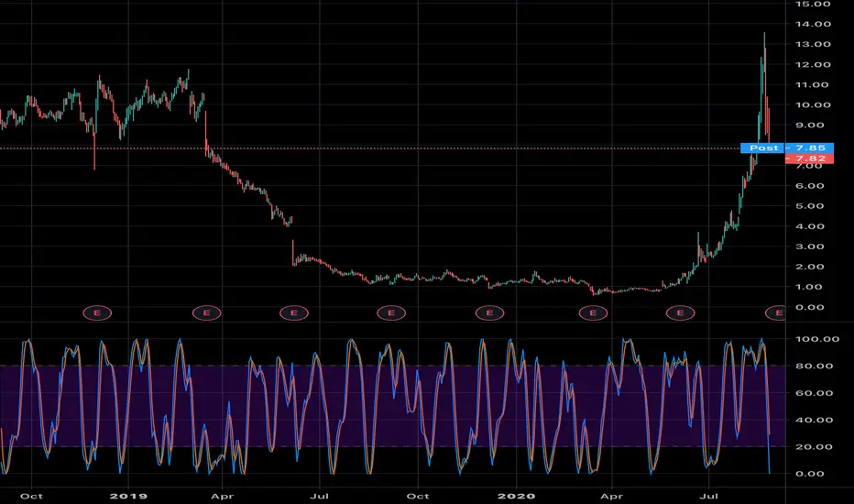The height and width of the screenshot is (504, 854).
Task: Click the 2019 label on the time axis
Action: pos(128,497)
